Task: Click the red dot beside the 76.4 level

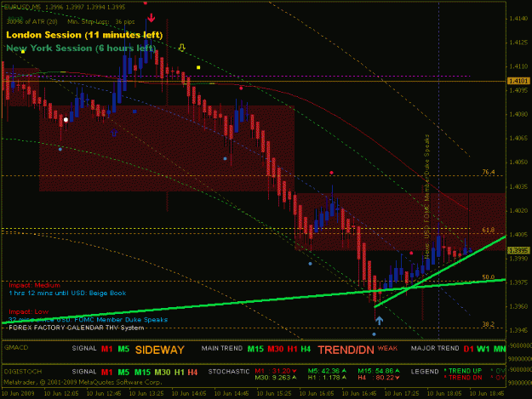Action: (x=331, y=173)
